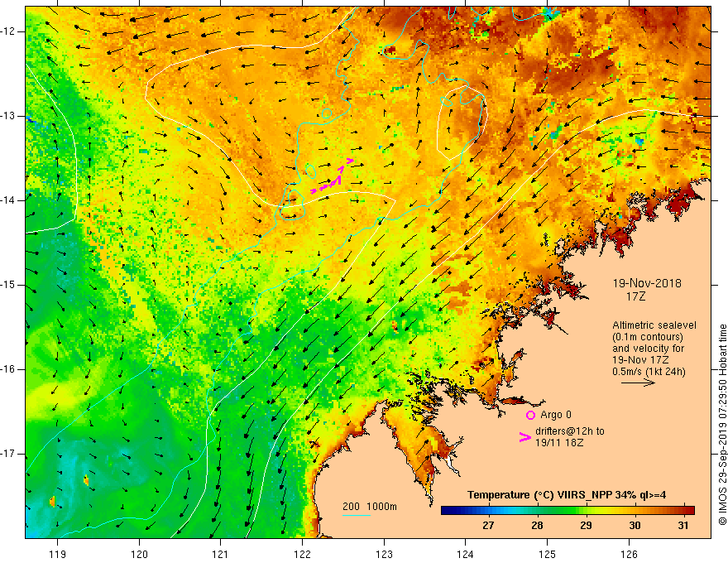Click the 'Altimetric sealevel' text line
The height and width of the screenshot is (563, 728).
[654, 325]
